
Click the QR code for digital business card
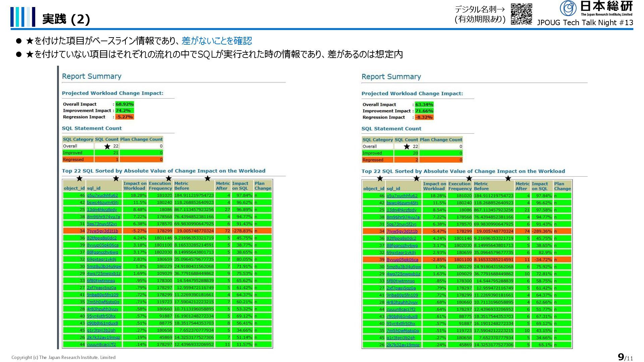coord(521,14)
